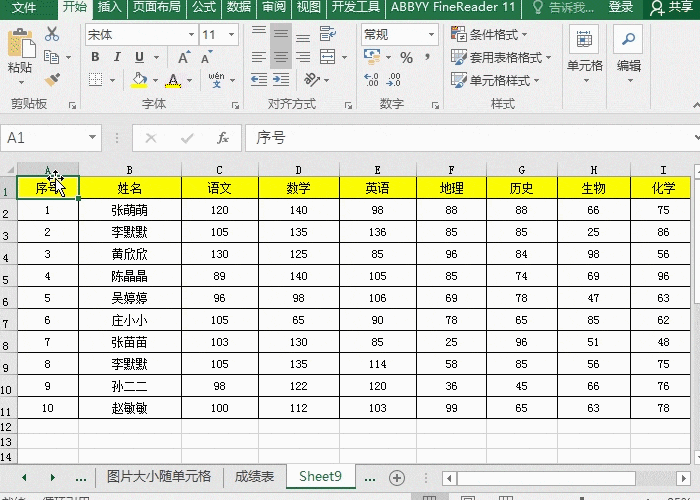The width and height of the screenshot is (700, 500).
Task: Toggle bold formatting
Action: 95,57
